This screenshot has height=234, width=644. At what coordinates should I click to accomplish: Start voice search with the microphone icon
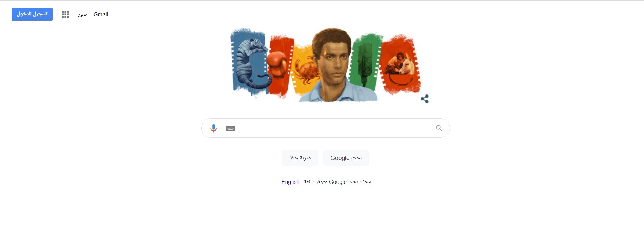[x=214, y=128]
